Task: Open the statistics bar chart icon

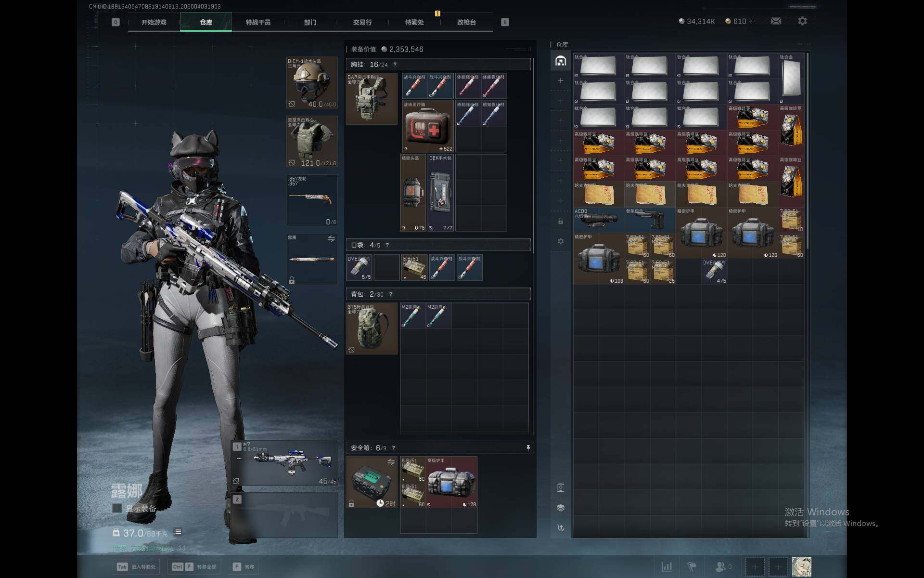Action: pos(667,567)
